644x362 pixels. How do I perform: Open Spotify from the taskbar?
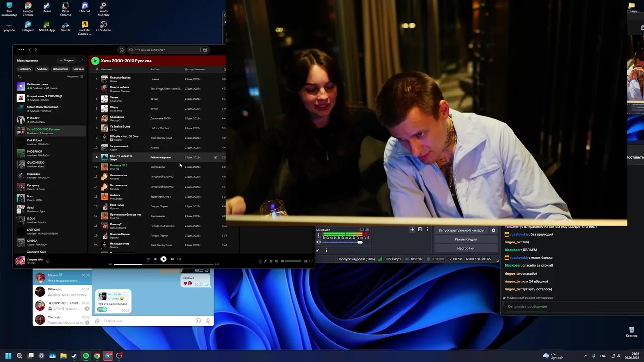click(x=86, y=356)
